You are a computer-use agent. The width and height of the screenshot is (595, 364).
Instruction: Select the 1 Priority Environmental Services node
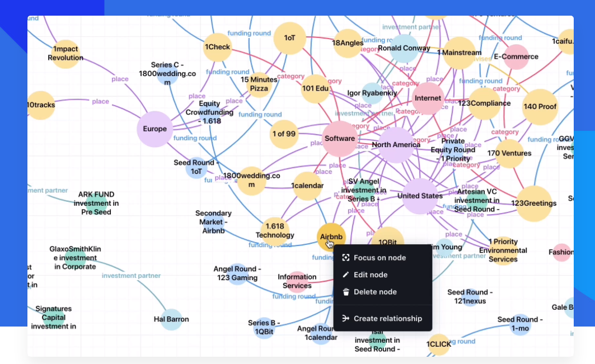[503, 250]
